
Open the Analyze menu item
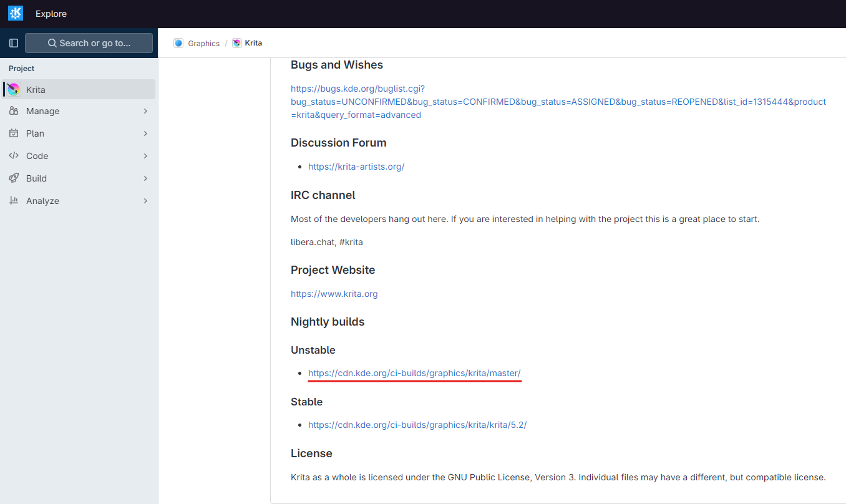[79, 201]
